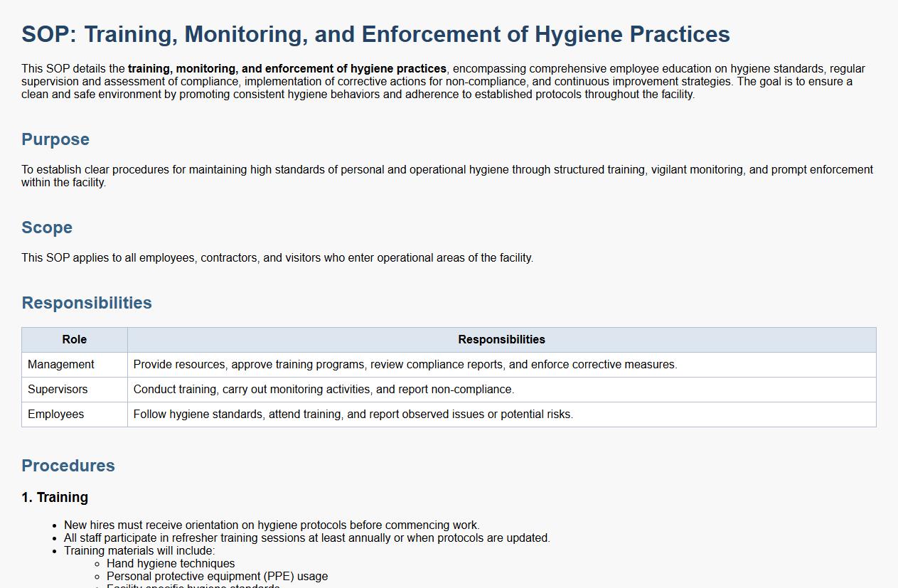This screenshot has height=588, width=898.
Task: Select the Supervisors table cell
Action: coord(58,390)
